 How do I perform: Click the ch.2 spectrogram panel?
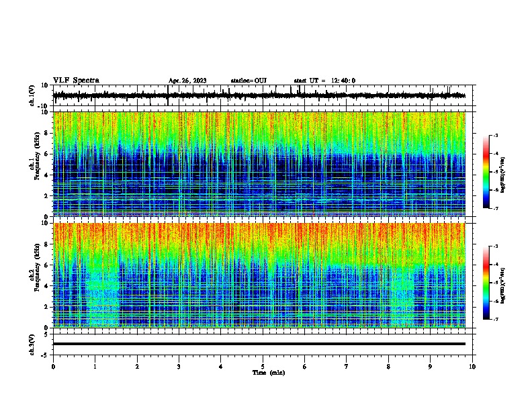259,275
